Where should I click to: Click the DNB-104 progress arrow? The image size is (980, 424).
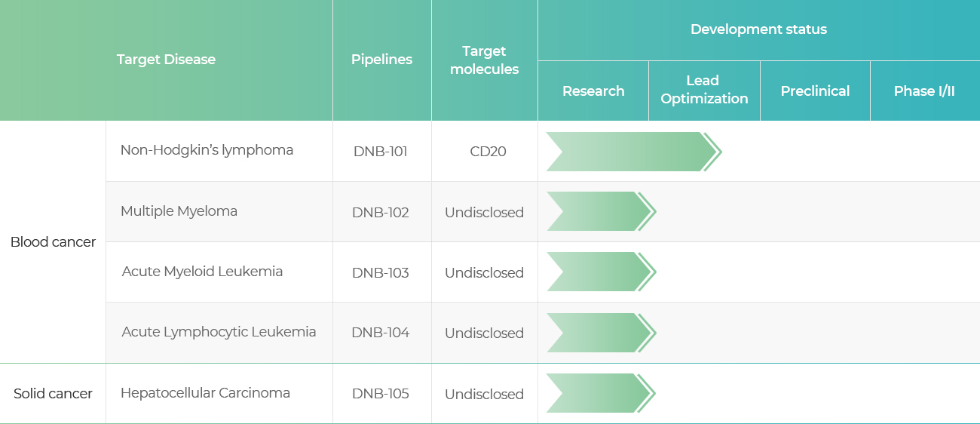coord(602,333)
